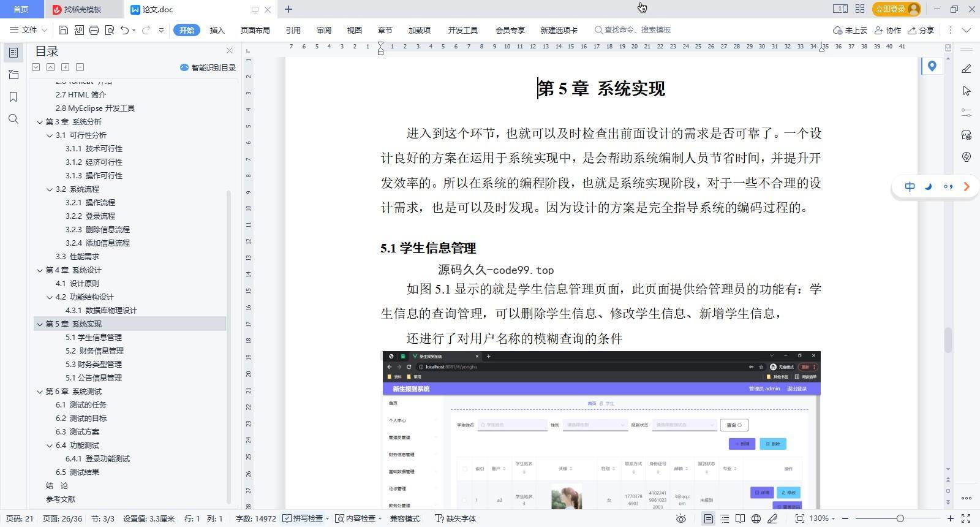Click the collapse-all minus box icon
This screenshot has width=980, height=527.
[x=80, y=67]
